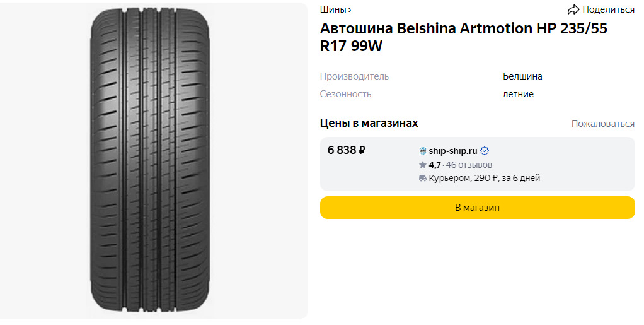644x325 pixels.
Task: Click the Цены в магазинах heading
Action: coord(369,123)
